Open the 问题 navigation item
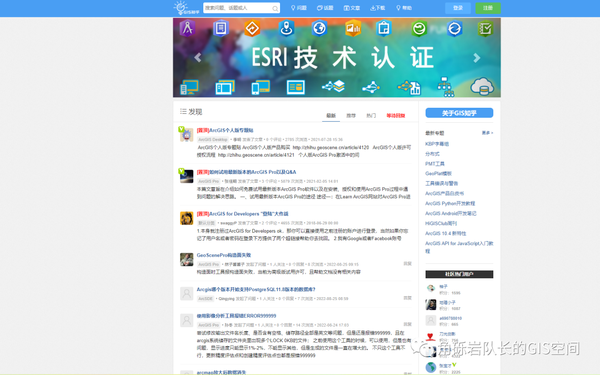Viewport: 600px width, 375px height. 299,8
